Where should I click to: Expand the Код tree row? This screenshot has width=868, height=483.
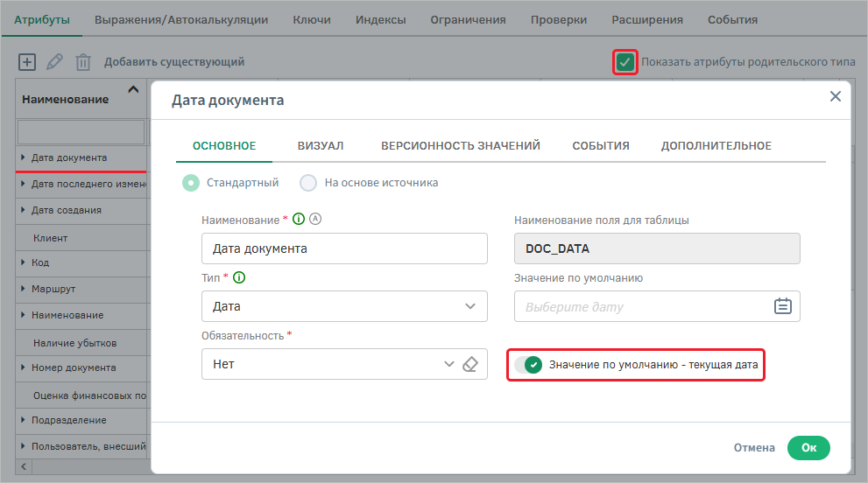tap(23, 262)
